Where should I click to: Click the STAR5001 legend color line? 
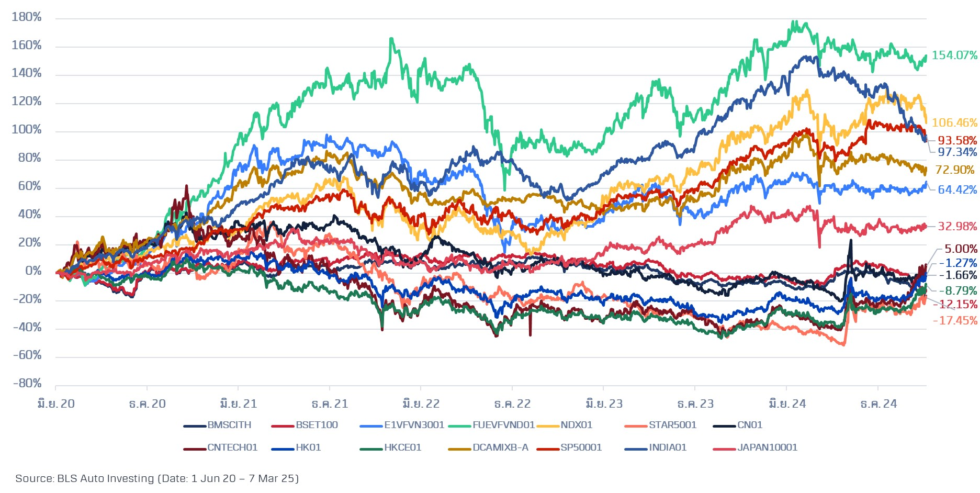coord(636,426)
